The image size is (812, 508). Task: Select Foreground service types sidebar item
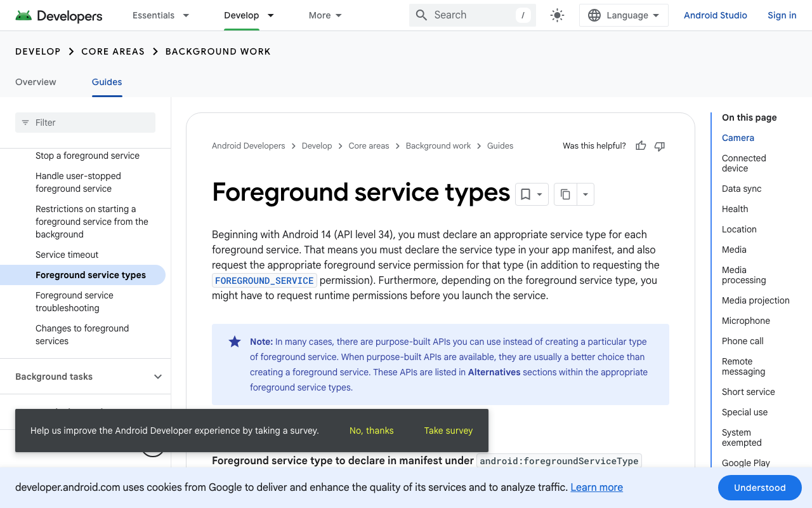pos(82,275)
